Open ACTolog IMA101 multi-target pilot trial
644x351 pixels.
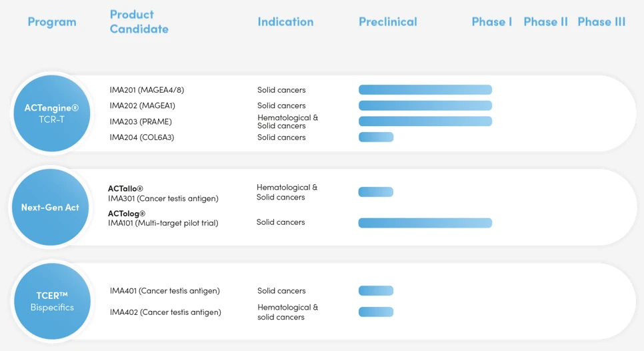(x=163, y=218)
